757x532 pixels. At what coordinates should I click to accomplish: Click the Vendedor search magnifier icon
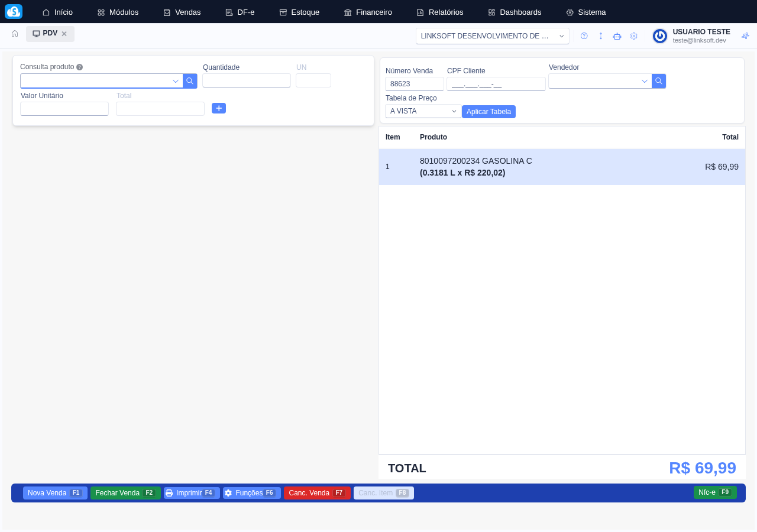pyautogui.click(x=659, y=81)
